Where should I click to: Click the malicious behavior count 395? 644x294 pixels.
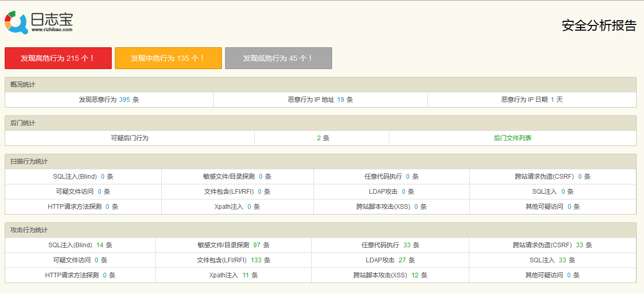point(124,100)
